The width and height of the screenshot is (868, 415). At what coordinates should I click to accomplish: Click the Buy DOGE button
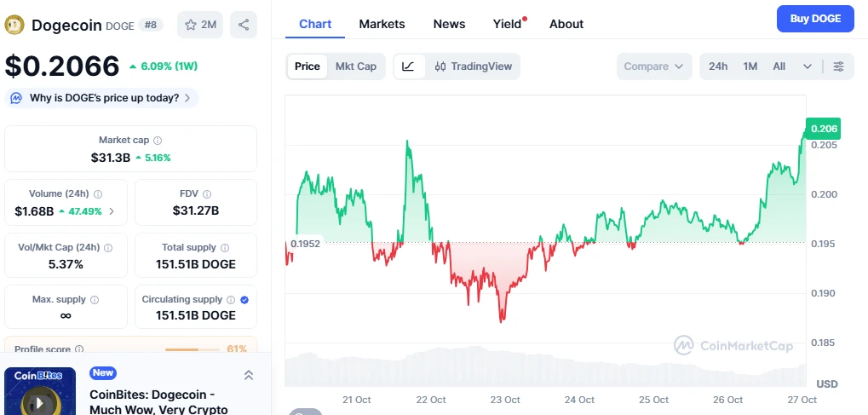815,19
